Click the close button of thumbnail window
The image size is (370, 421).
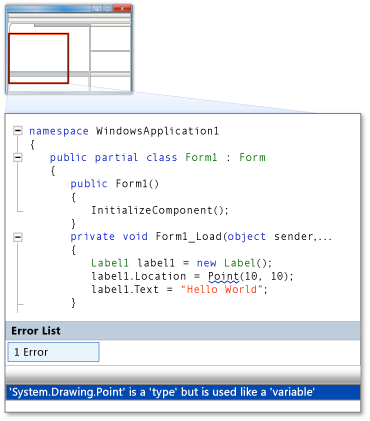122,9
